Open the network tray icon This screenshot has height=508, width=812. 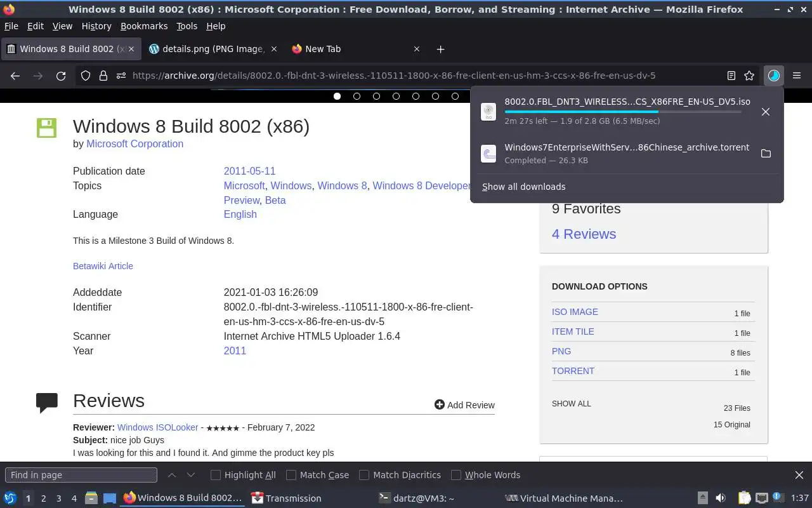pos(761,498)
